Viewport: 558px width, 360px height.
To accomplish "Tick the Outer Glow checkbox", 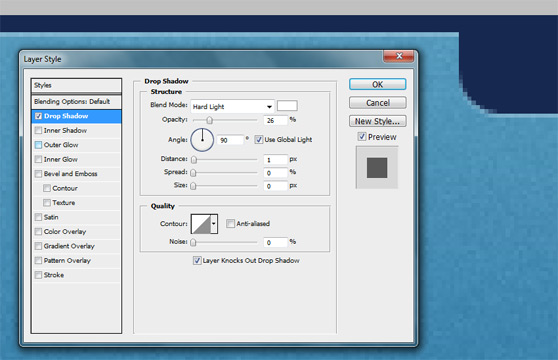I will pyautogui.click(x=38, y=145).
